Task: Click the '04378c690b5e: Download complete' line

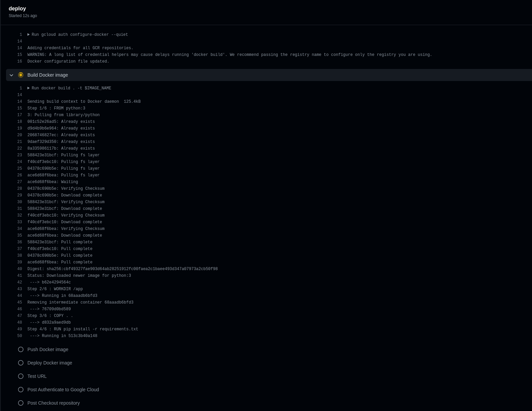Action: point(65,195)
